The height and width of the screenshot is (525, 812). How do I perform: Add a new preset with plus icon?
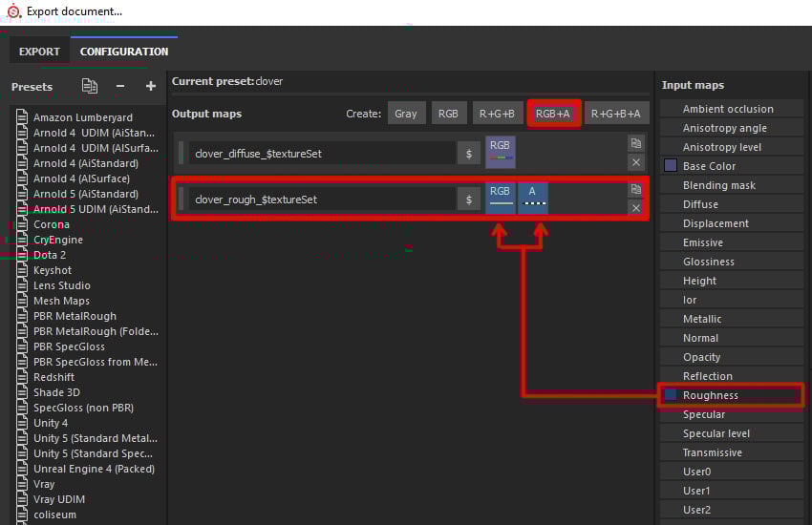tap(151, 86)
